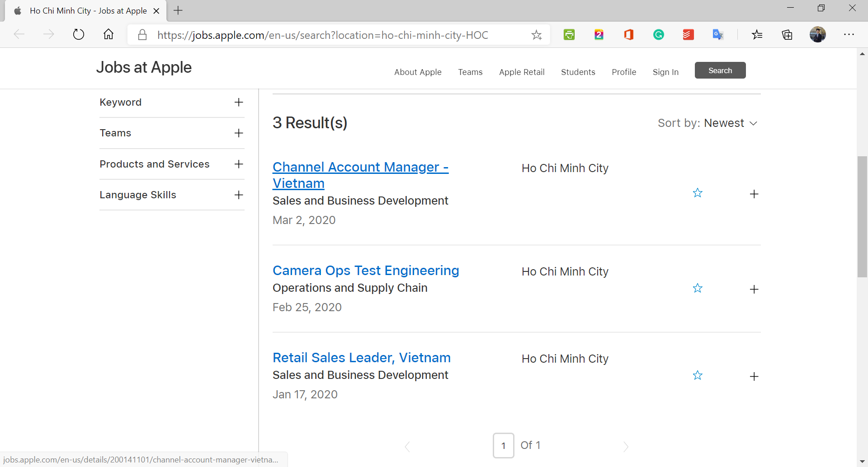The image size is (868, 467).
Task: Open Profile nav item
Action: (x=624, y=72)
